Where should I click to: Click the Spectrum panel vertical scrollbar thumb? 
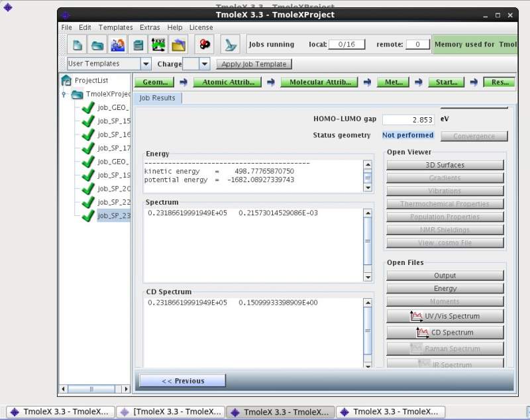click(x=368, y=241)
